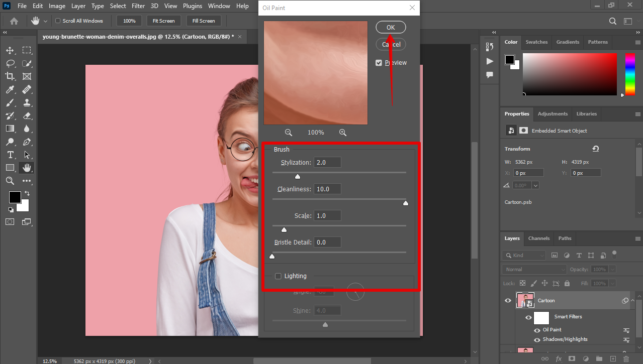Screen dimensions: 643x364
Task: Open the Edit Toolbar three-dots menu
Action: [27, 181]
